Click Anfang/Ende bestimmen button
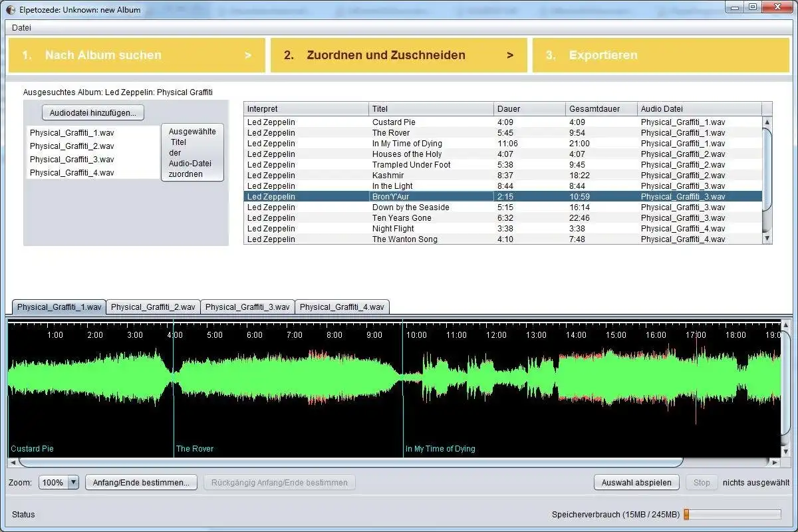Screen dimensions: 798x532 (141, 483)
